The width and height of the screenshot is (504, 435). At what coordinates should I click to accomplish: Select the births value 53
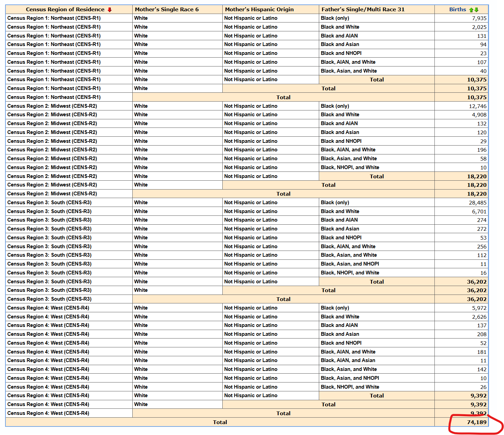coord(484,238)
